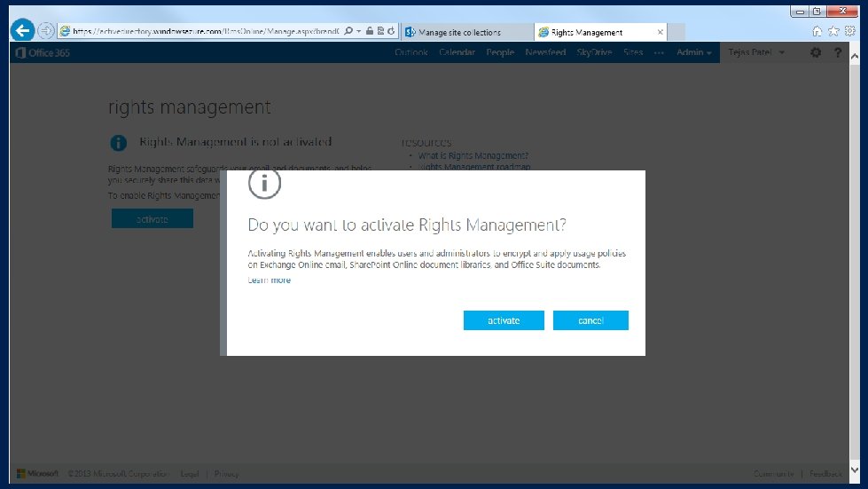Click the URL address field
The width and height of the screenshot is (868, 489).
coord(206,32)
